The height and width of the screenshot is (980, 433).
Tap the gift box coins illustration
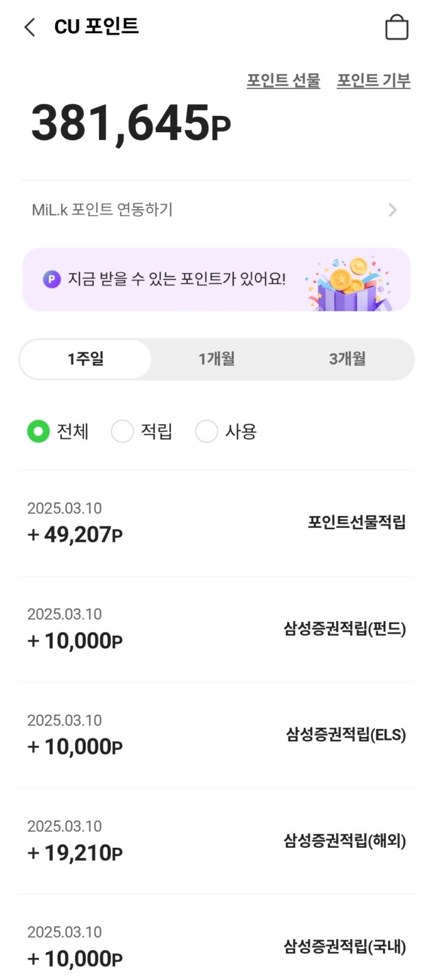pyautogui.click(x=350, y=284)
